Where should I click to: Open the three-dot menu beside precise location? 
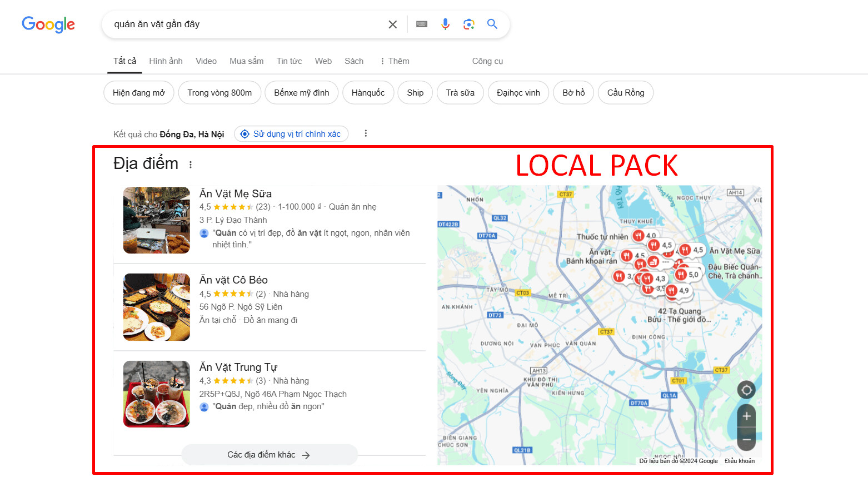(x=366, y=133)
